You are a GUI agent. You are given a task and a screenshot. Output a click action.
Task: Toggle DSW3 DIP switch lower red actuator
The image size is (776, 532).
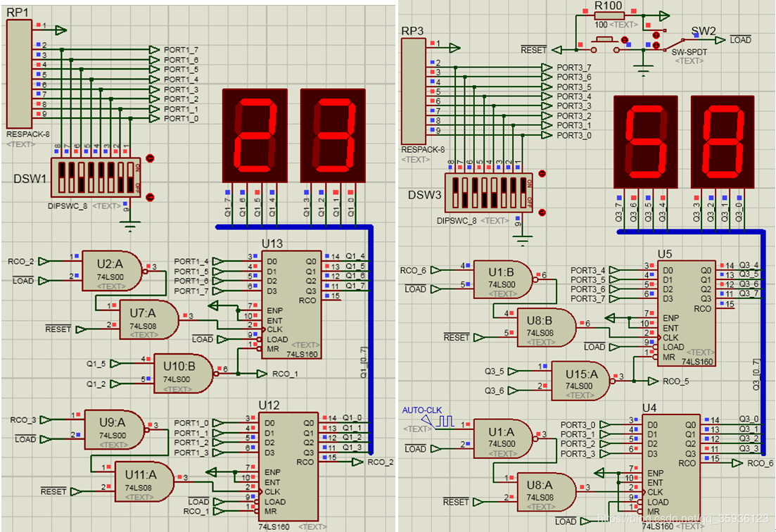(542, 212)
